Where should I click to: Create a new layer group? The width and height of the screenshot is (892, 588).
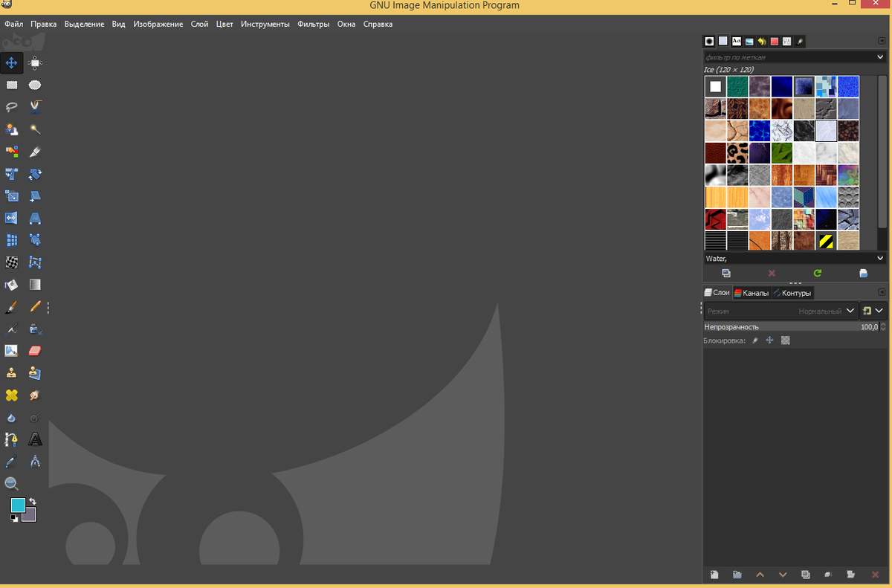click(737, 575)
